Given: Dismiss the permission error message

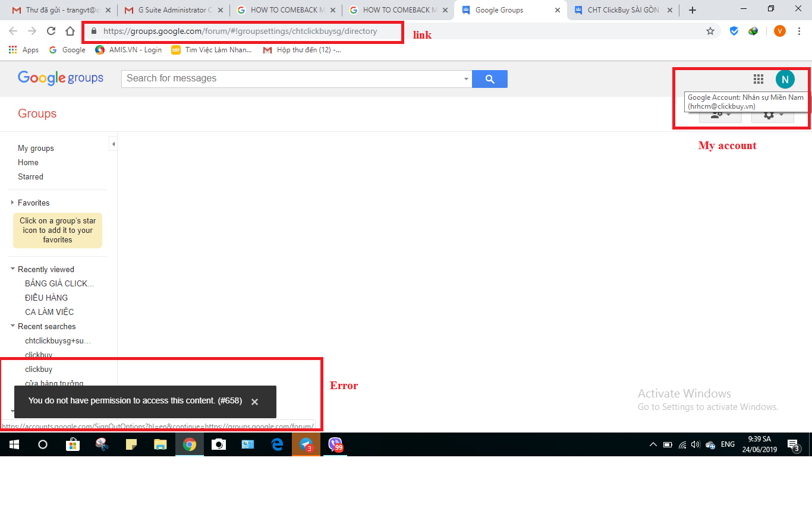Looking at the screenshot, I should 254,402.
